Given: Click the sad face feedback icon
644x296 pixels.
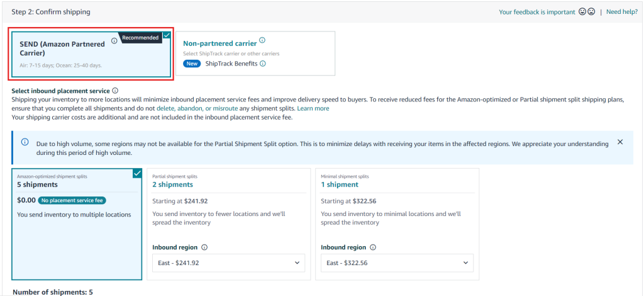Looking at the screenshot, I should 591,12.
